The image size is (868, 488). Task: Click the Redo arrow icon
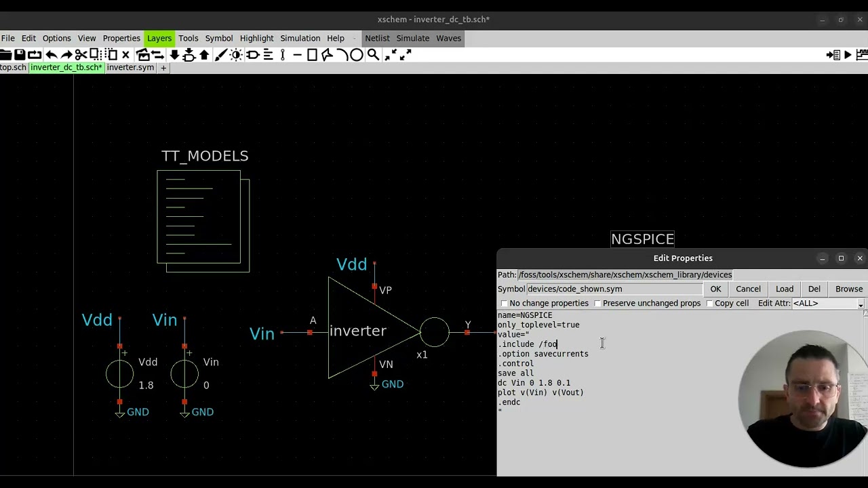[x=66, y=55]
